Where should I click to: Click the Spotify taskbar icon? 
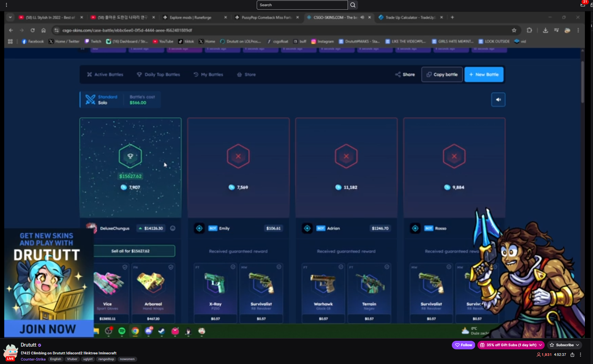point(122,331)
